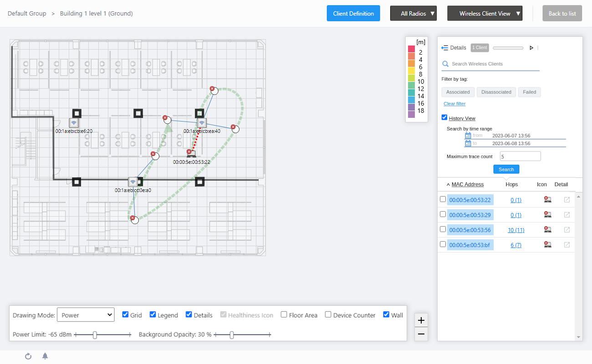The width and height of the screenshot is (592, 364).
Task: Click the "from" date calendar icon
Action: tap(468, 136)
